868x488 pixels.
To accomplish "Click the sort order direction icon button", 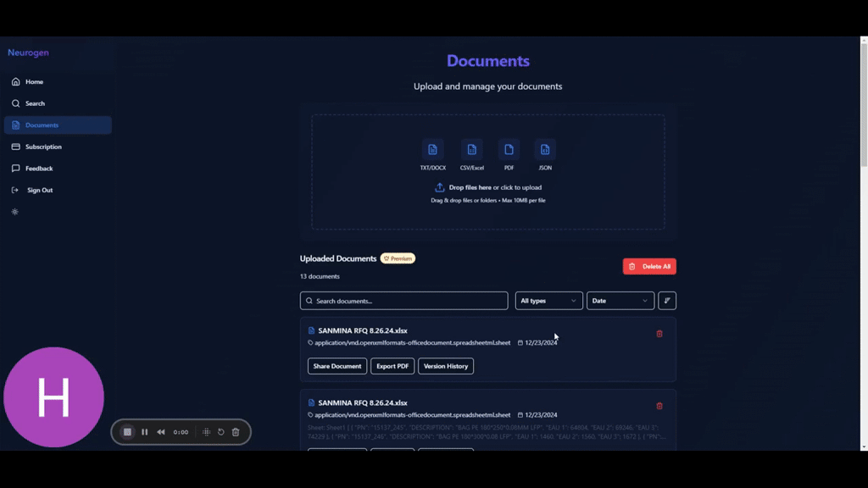I will tap(667, 301).
